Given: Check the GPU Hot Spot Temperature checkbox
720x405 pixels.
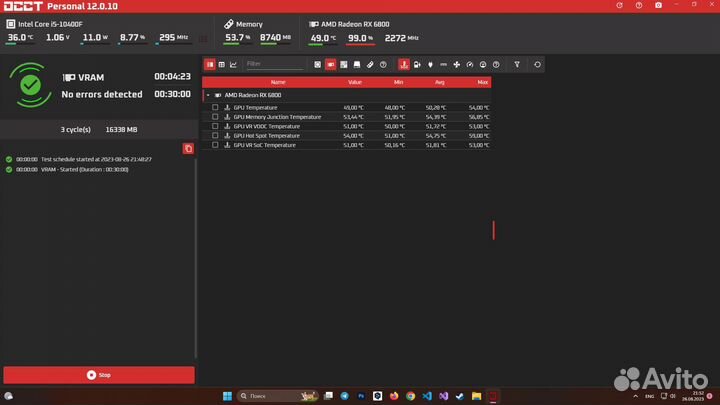Looking at the screenshot, I should coord(215,135).
